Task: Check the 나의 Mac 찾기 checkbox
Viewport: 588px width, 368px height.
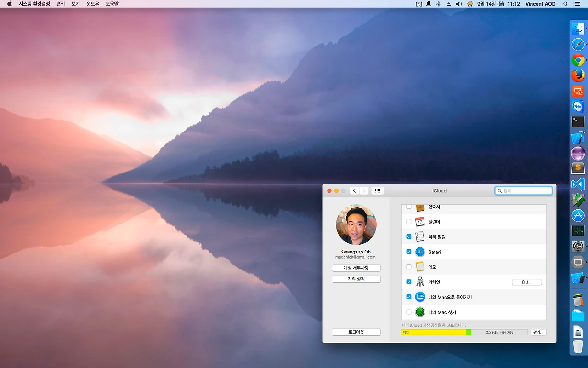Action: pyautogui.click(x=409, y=312)
